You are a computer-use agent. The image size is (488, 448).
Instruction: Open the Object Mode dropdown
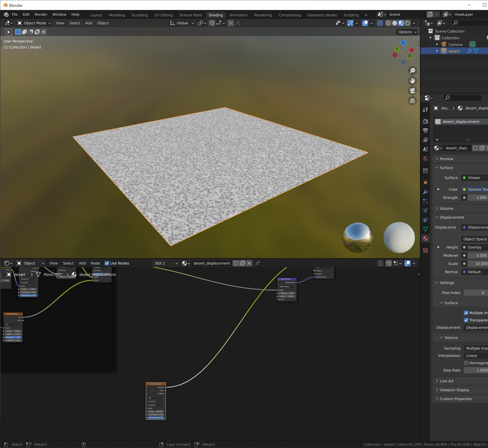(34, 23)
